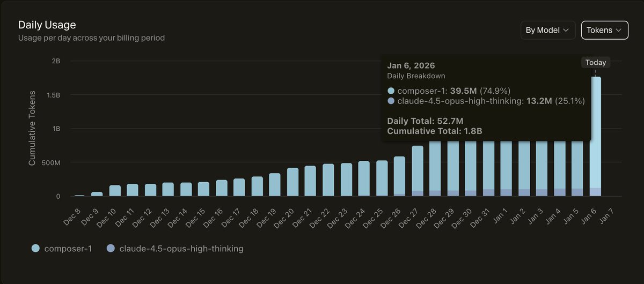Select the Dec 19 bar

point(275,185)
